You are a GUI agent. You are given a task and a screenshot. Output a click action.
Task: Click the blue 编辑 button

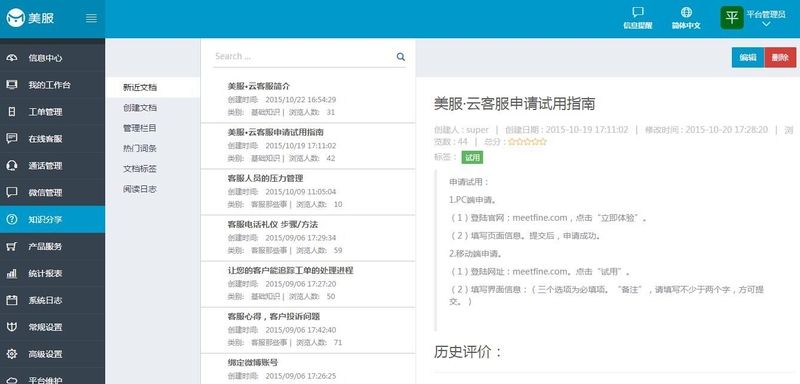pos(748,58)
